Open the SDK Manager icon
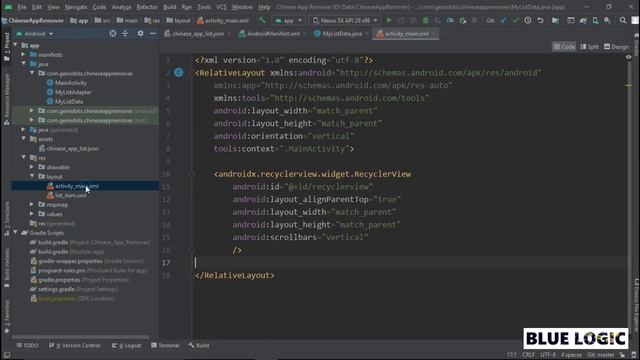 point(608,20)
